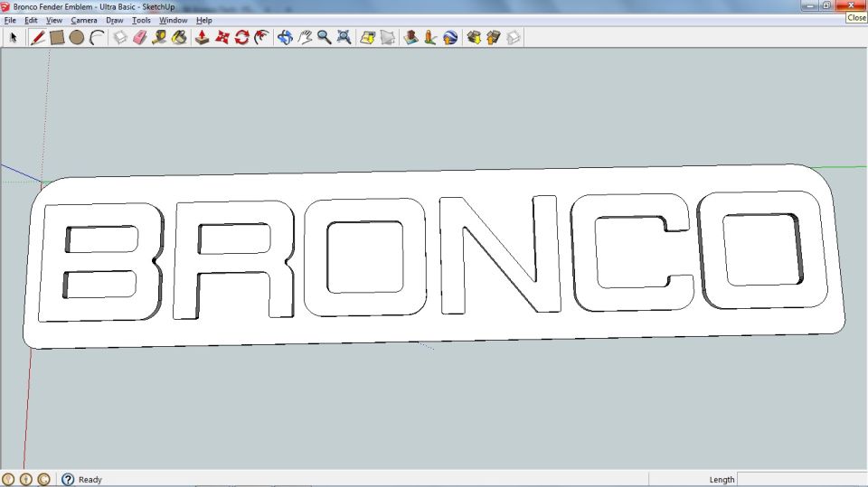The height and width of the screenshot is (487, 868).
Task: Click the second circular status bar icon
Action: click(26, 479)
